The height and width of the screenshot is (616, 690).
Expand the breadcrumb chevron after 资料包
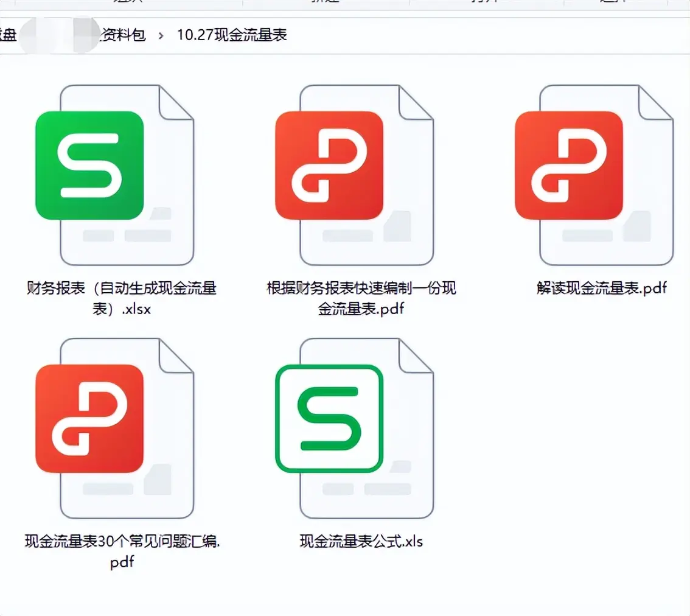click(x=161, y=35)
